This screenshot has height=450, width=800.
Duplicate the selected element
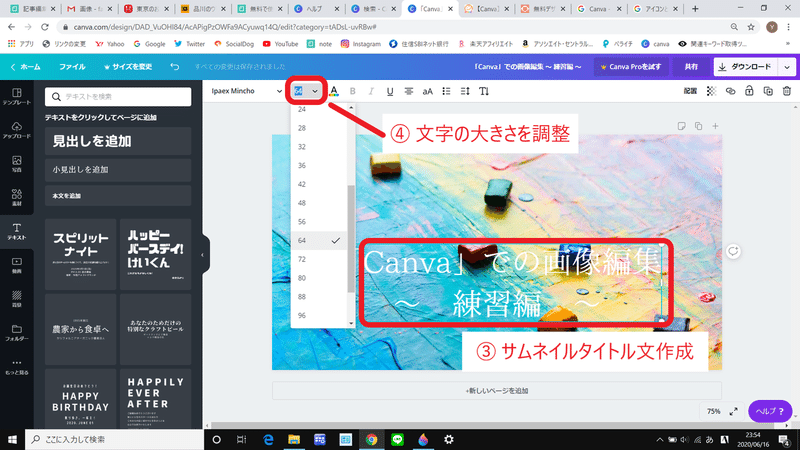[768, 91]
